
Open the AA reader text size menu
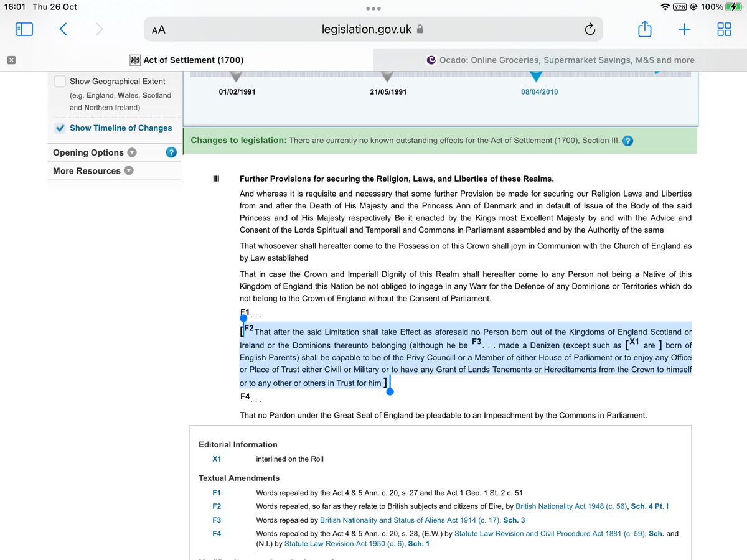[x=158, y=29]
